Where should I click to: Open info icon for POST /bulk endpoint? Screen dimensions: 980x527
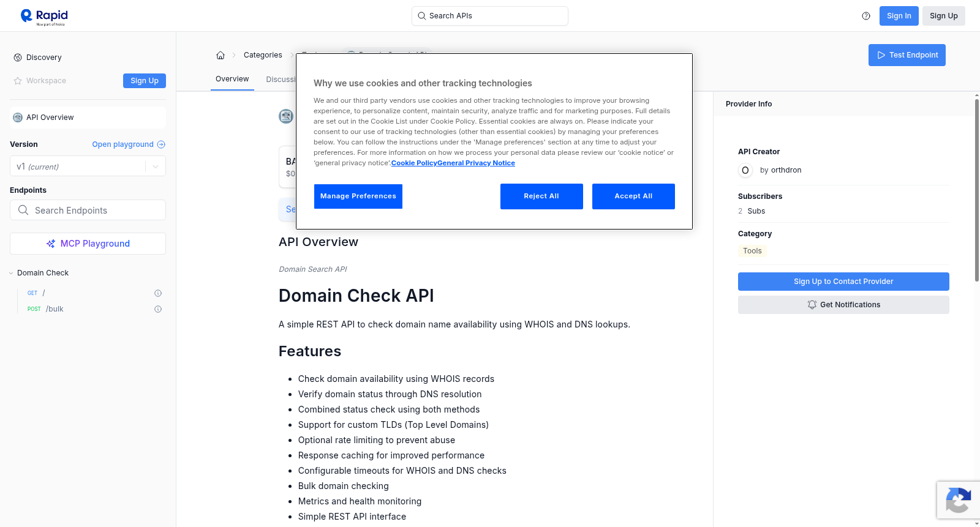158,309
